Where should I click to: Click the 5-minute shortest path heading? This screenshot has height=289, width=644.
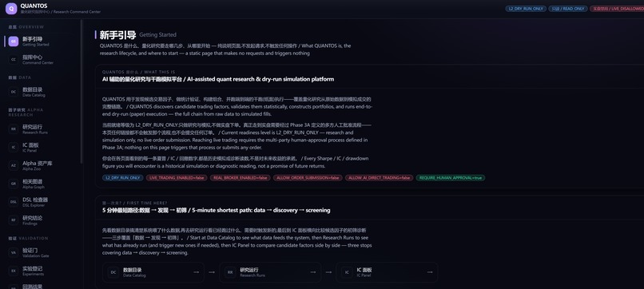pyautogui.click(x=216, y=210)
